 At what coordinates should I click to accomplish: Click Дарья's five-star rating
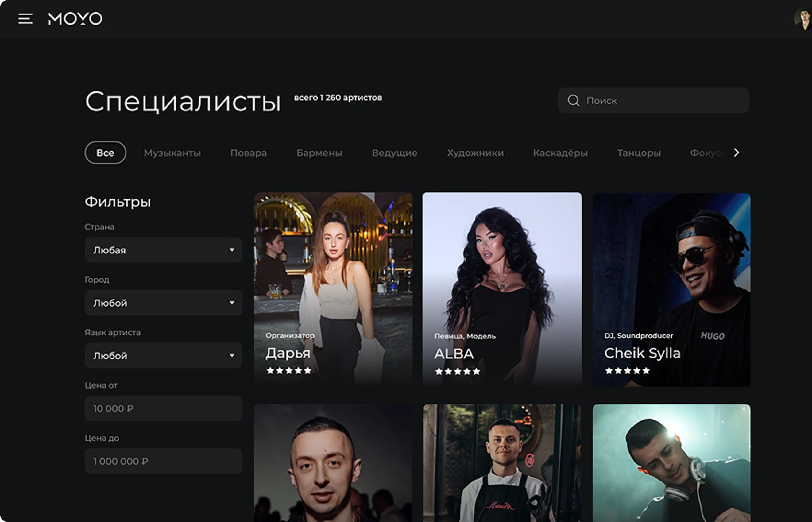click(289, 370)
